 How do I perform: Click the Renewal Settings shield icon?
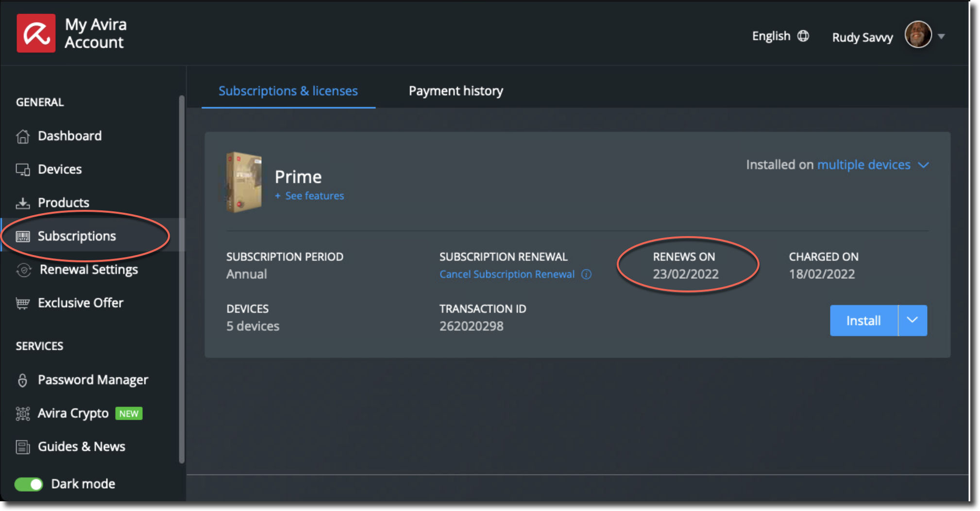pos(24,270)
